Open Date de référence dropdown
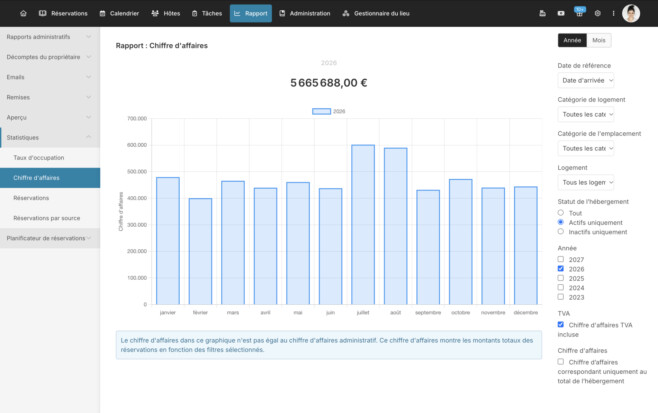The image size is (658, 413). point(586,80)
